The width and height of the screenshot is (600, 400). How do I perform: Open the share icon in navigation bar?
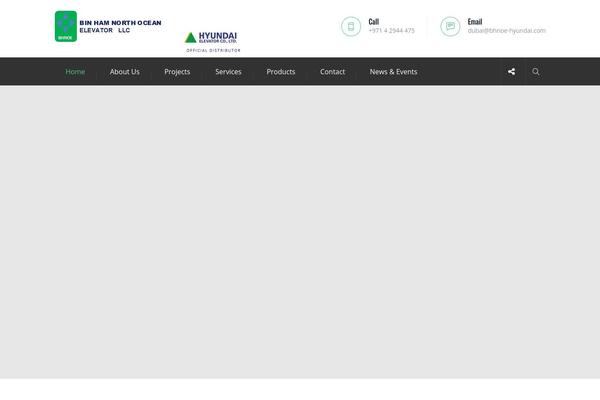[x=512, y=72]
